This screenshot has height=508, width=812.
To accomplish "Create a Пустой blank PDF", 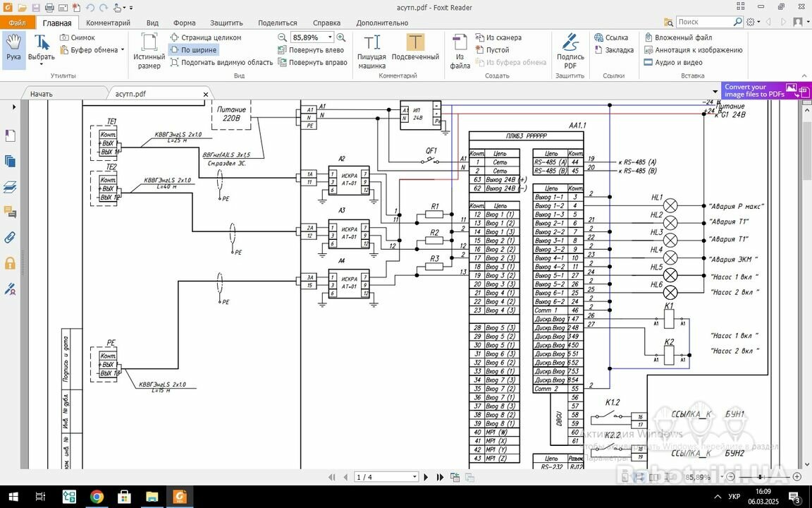I will click(x=492, y=50).
